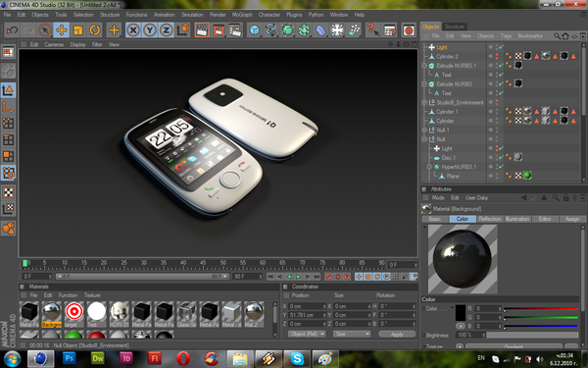
Task: Click the play forward button
Action: click(298, 277)
